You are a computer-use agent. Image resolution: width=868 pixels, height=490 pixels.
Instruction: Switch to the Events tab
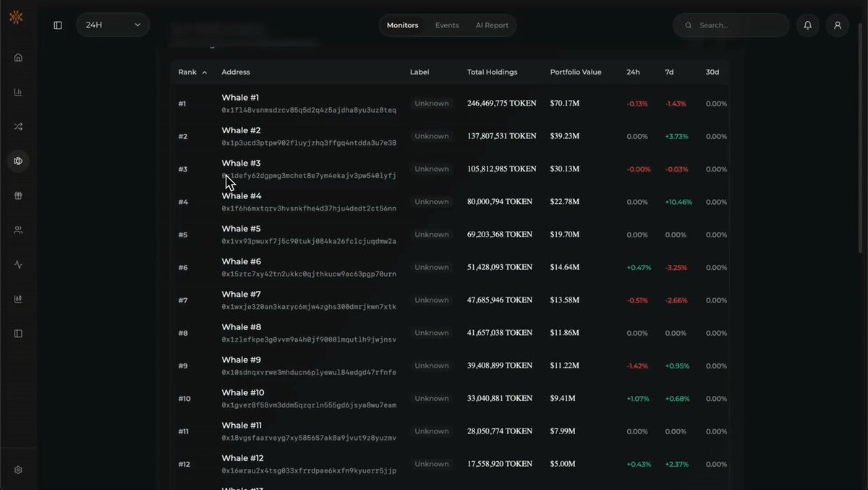[447, 25]
